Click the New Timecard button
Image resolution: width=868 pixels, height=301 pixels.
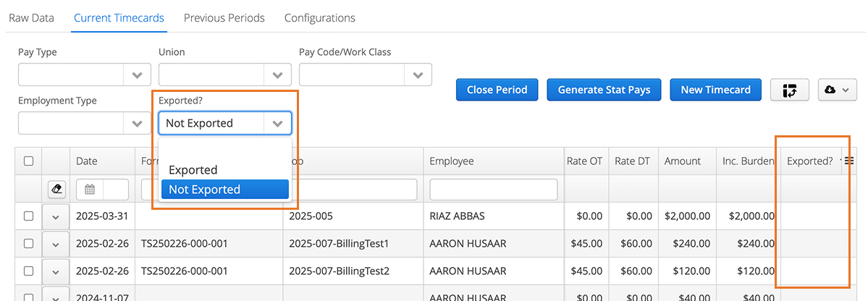click(716, 90)
